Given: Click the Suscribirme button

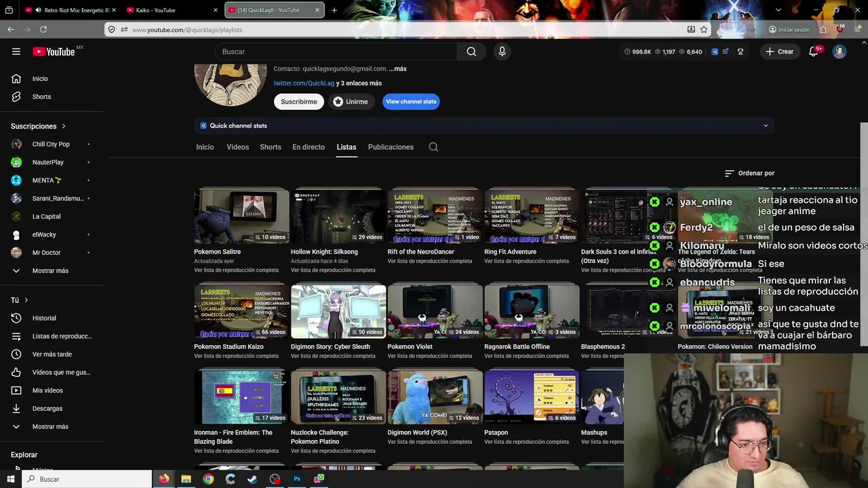Looking at the screenshot, I should (299, 102).
